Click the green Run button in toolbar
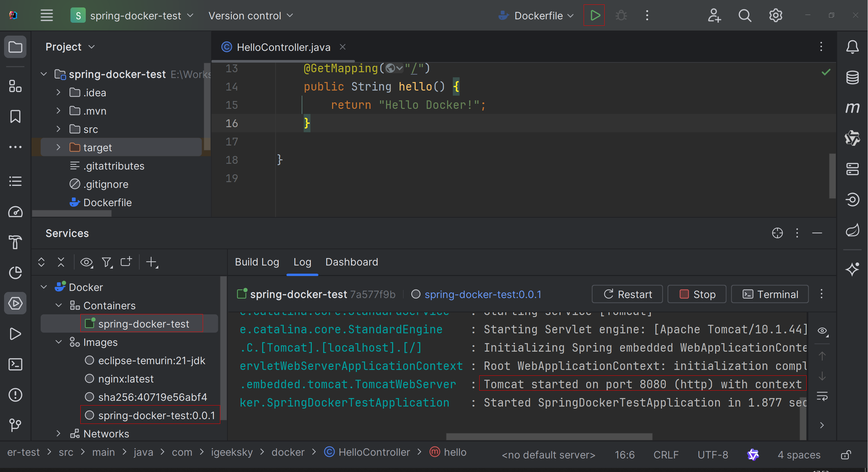The width and height of the screenshot is (868, 472). pyautogui.click(x=595, y=16)
